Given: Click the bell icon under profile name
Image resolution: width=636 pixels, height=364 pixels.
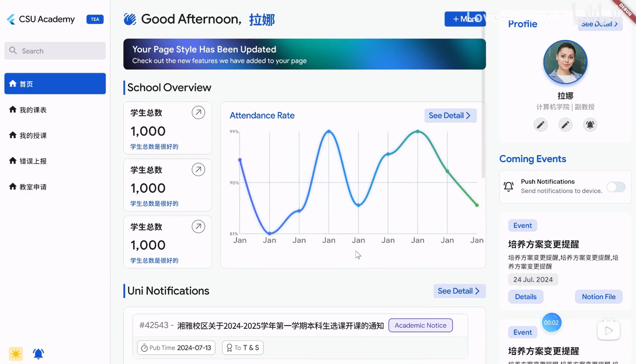Looking at the screenshot, I should point(590,125).
